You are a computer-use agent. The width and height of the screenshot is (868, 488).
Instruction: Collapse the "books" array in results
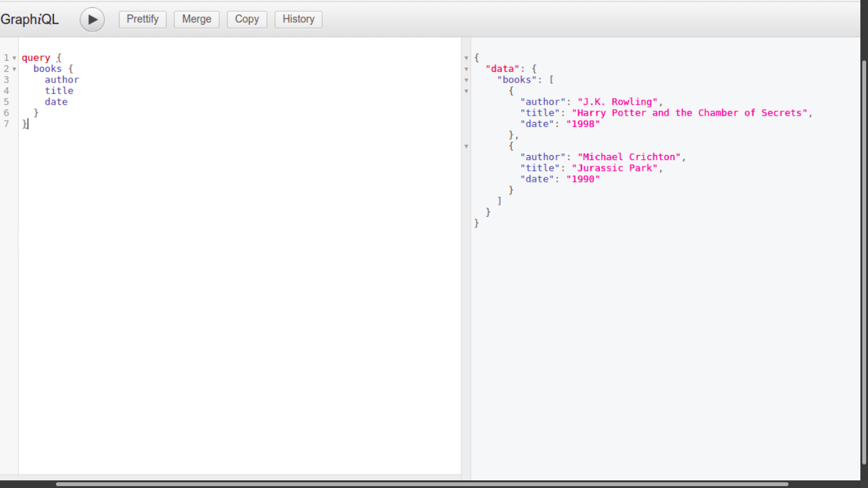(466, 80)
